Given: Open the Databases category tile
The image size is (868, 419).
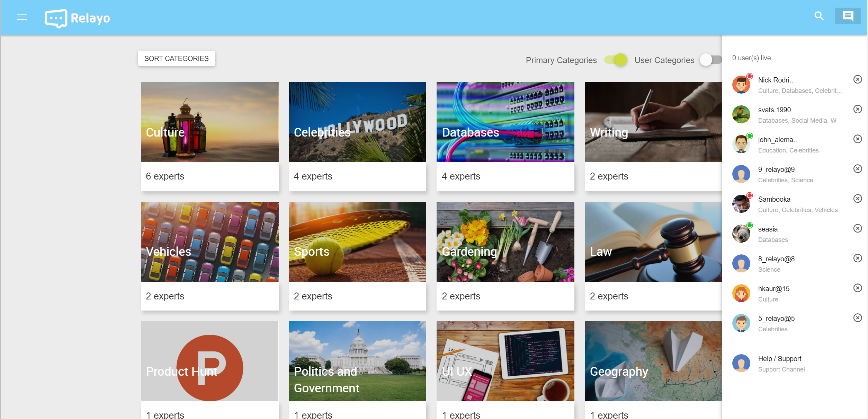Looking at the screenshot, I should [x=505, y=136].
